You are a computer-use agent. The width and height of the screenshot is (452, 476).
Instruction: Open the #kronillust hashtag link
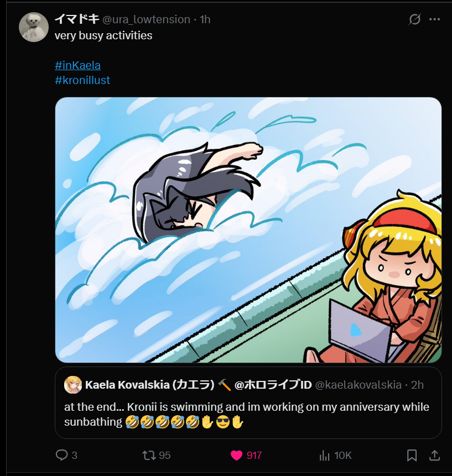tap(82, 80)
